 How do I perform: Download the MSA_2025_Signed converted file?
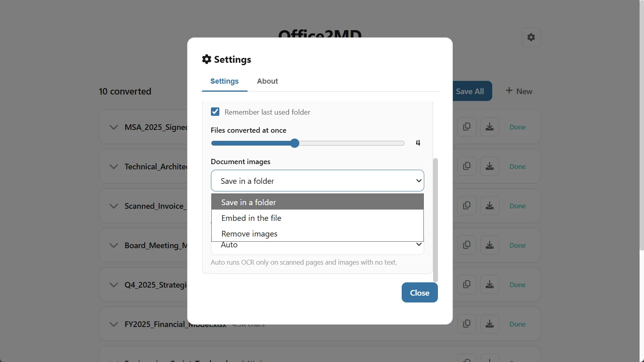490,127
